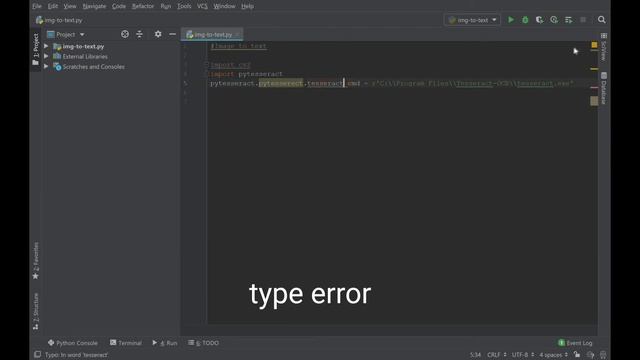The width and height of the screenshot is (640, 360).
Task: Click the #Image to text comment line
Action: coord(238,46)
